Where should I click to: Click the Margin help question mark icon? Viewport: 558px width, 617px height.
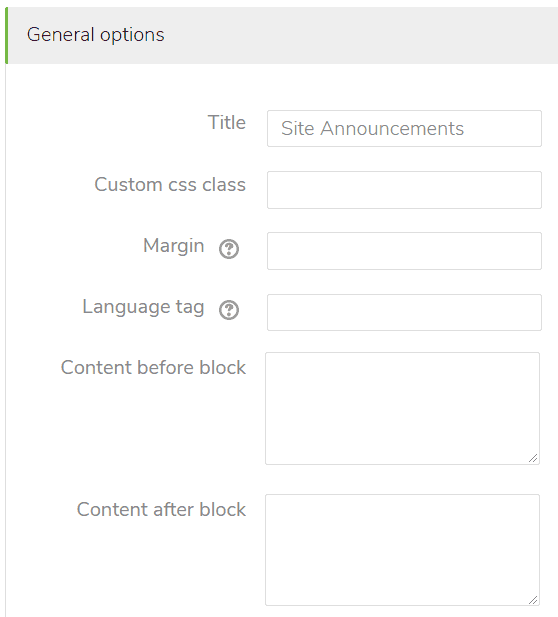click(x=229, y=249)
